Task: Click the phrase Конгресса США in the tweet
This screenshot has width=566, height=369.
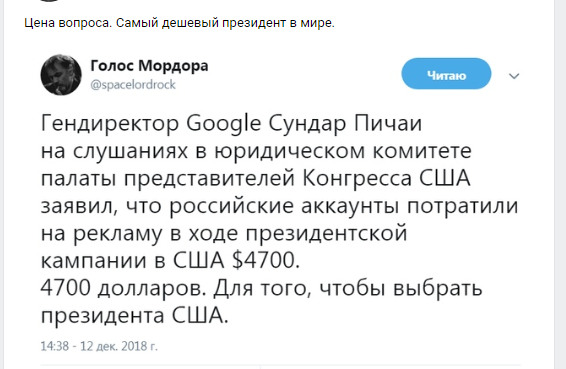Action: click(x=387, y=178)
